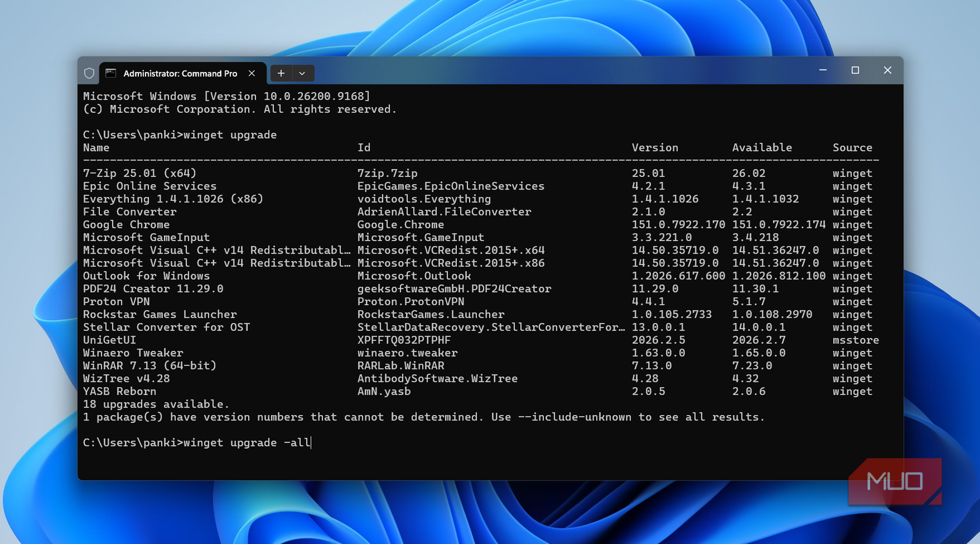The height and width of the screenshot is (544, 980).
Task: Click 'File Converter' row name
Action: click(129, 211)
